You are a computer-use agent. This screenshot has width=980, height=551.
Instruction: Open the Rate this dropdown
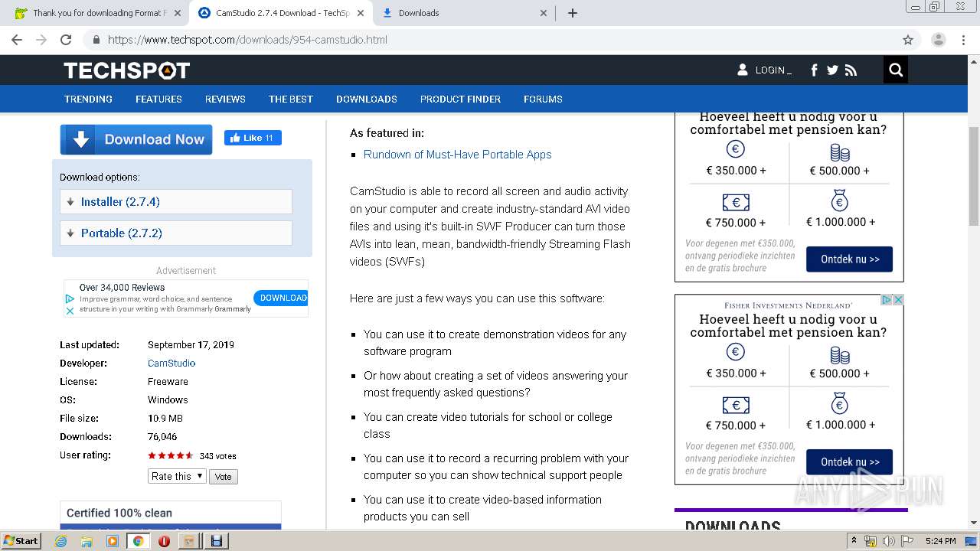(177, 476)
